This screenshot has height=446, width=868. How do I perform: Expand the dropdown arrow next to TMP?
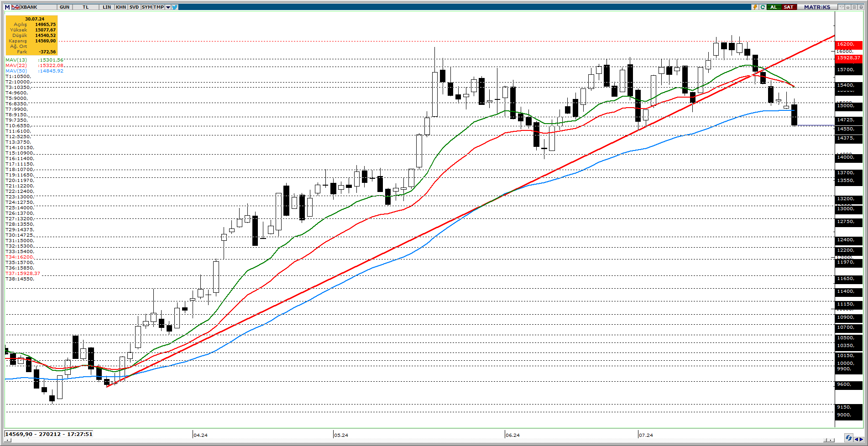pos(168,7)
